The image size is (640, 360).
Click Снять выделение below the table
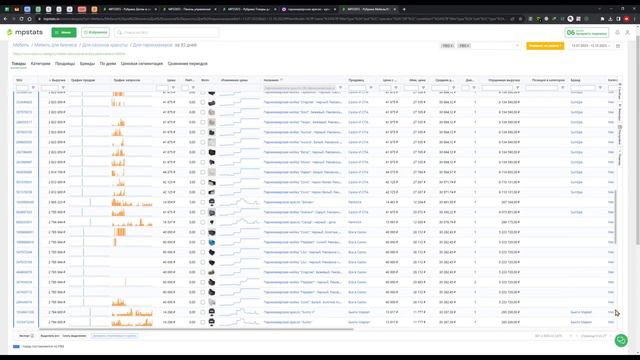tap(74, 336)
